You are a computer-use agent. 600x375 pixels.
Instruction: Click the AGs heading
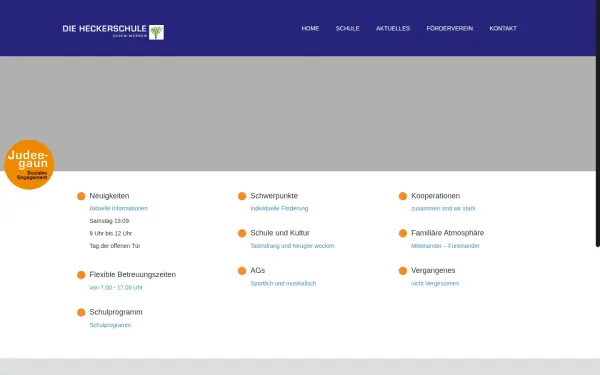[258, 271]
